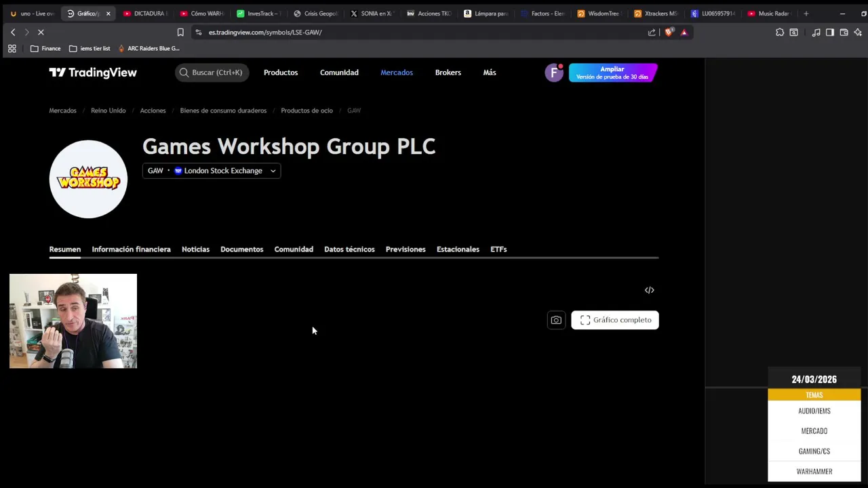
Task: Click the Buscar (Ctrl+K) search field
Action: 212,73
